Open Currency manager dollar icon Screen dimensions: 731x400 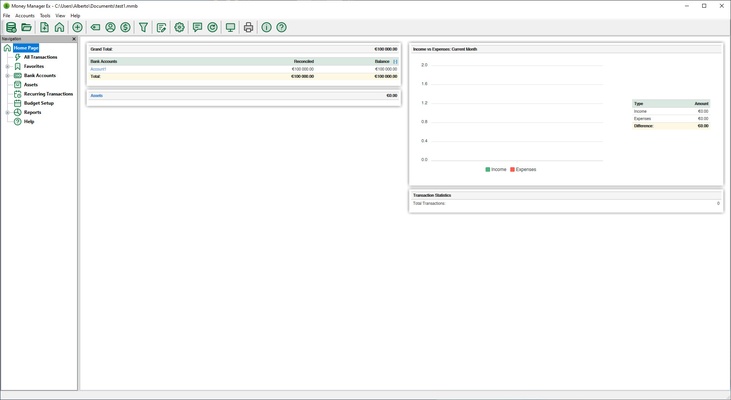125,28
